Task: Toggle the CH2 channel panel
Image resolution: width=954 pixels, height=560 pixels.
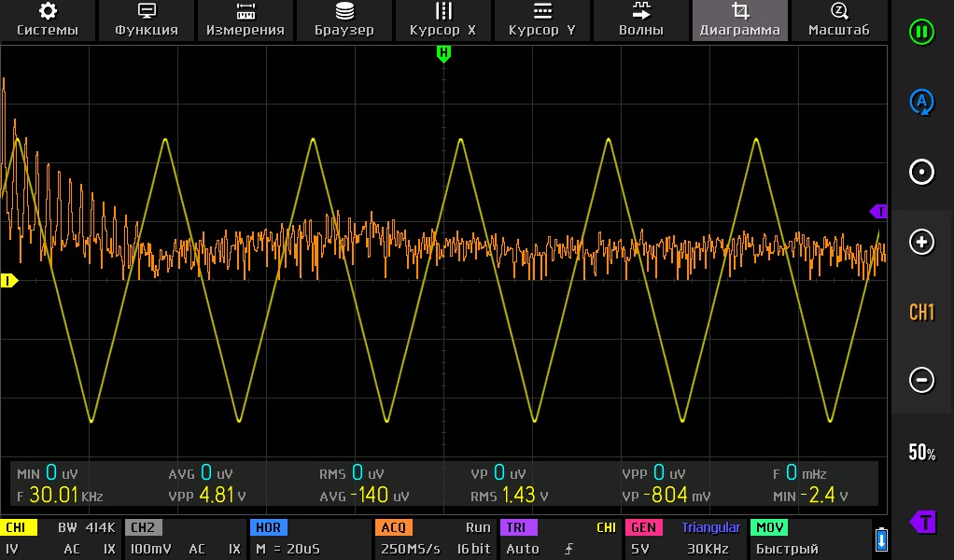Action: pyautogui.click(x=184, y=539)
